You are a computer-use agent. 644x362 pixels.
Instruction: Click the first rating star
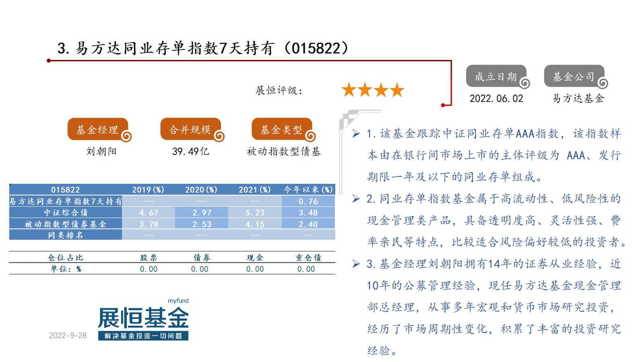(x=349, y=90)
